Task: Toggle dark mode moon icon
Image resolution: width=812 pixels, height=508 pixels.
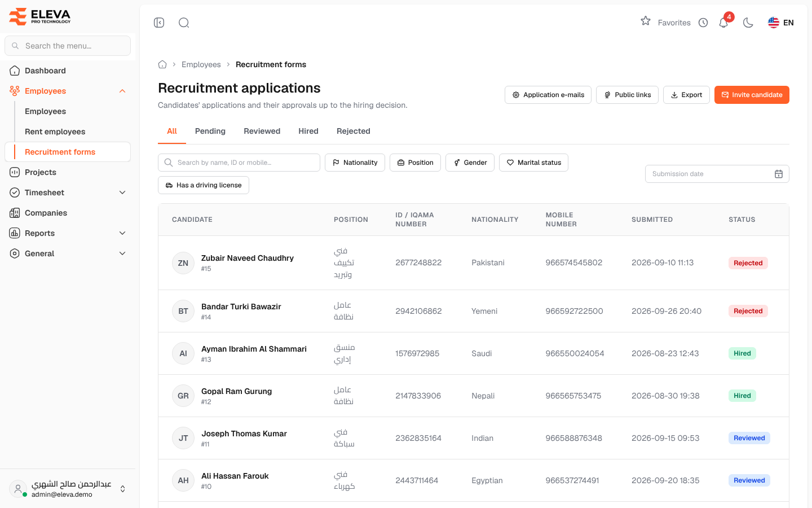Action: point(748,23)
